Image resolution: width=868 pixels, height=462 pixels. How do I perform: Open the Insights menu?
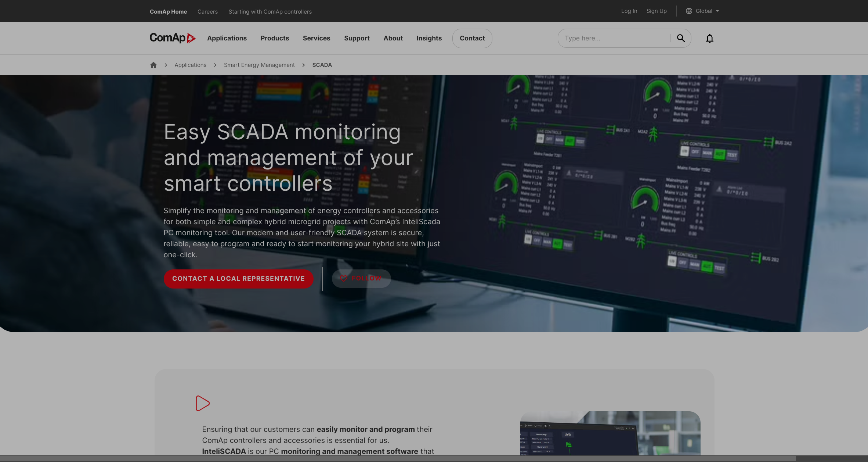[429, 38]
